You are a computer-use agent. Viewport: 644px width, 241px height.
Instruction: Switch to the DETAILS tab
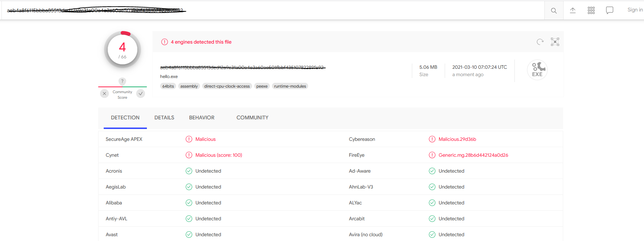(x=164, y=118)
